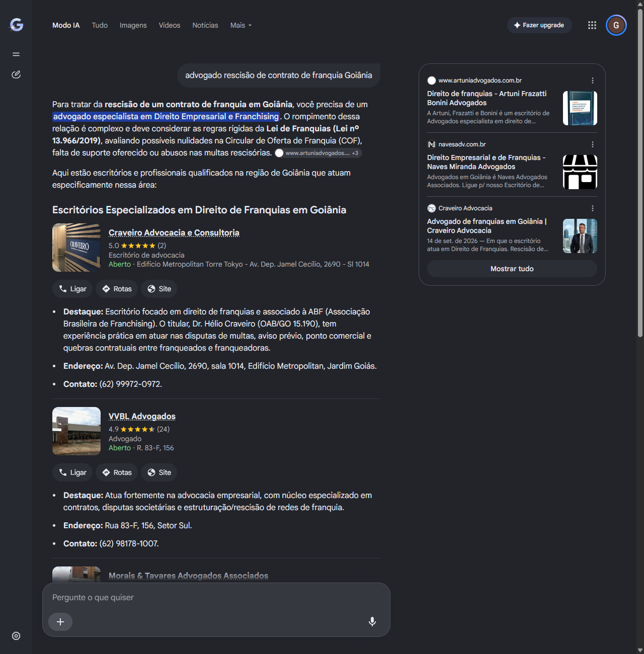Click the Fazer upgrade button
The height and width of the screenshot is (654, 644).
tap(539, 25)
